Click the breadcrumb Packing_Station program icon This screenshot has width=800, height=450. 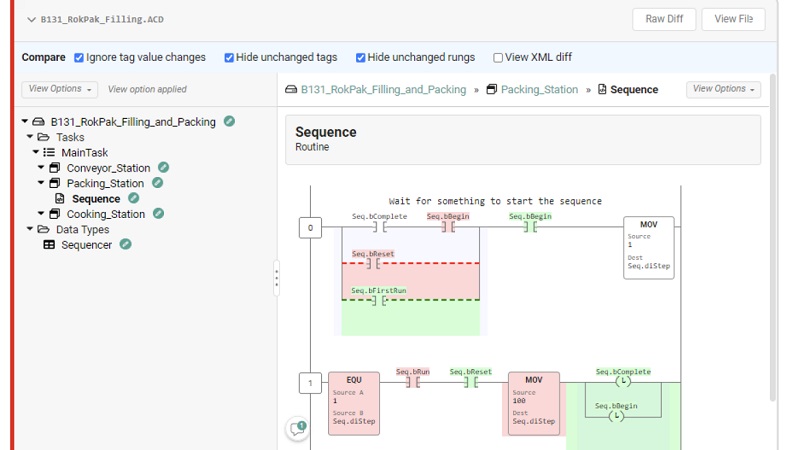tap(491, 89)
